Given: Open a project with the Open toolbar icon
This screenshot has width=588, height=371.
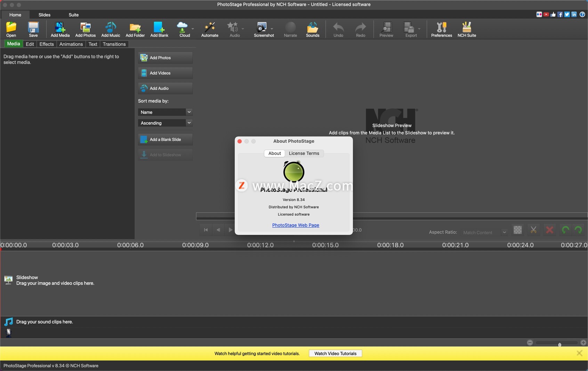Looking at the screenshot, I should tap(11, 30).
